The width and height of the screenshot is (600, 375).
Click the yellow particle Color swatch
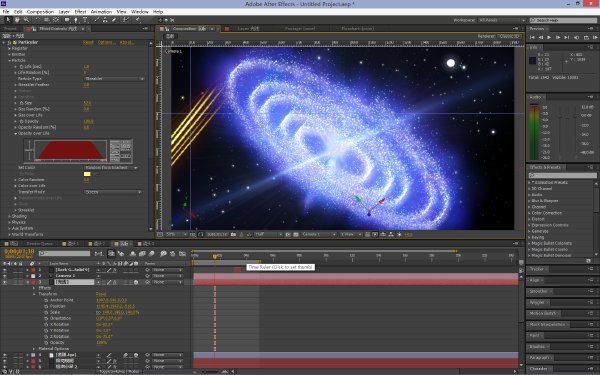click(87, 174)
